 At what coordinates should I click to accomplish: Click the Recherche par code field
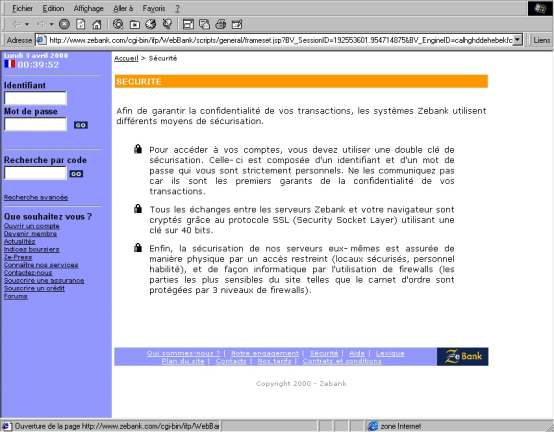[35, 173]
